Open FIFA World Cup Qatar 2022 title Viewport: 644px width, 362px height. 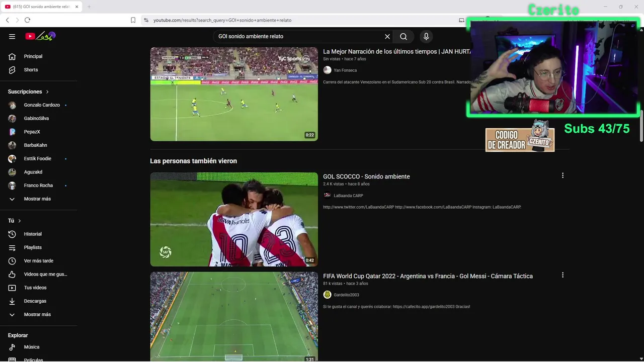(428, 276)
